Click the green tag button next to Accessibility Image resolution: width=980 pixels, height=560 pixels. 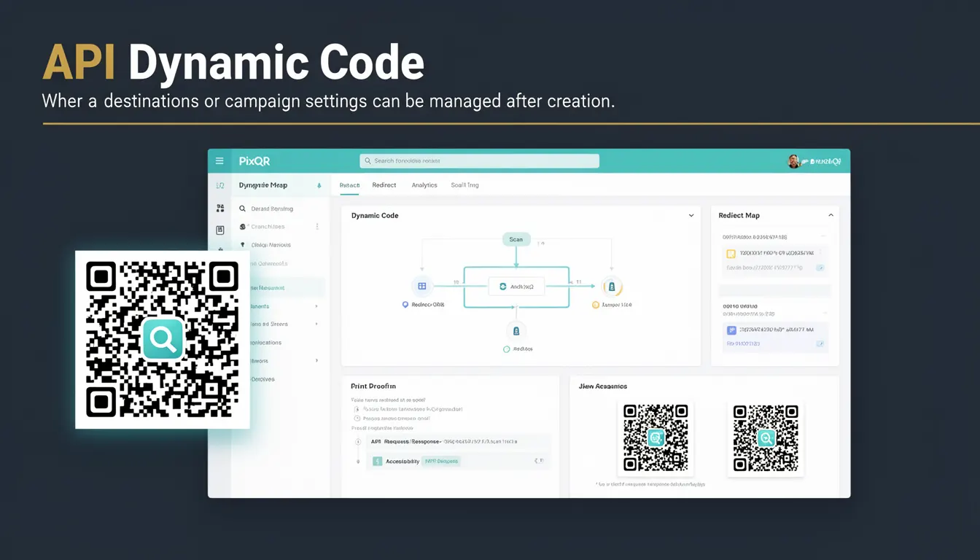tap(441, 461)
